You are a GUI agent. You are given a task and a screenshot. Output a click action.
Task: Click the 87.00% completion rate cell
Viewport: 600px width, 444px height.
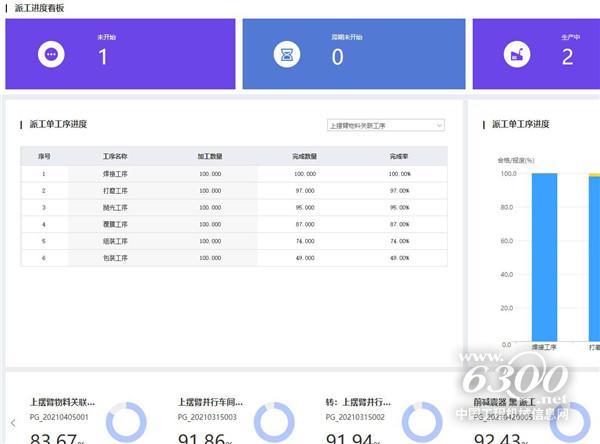pos(399,224)
